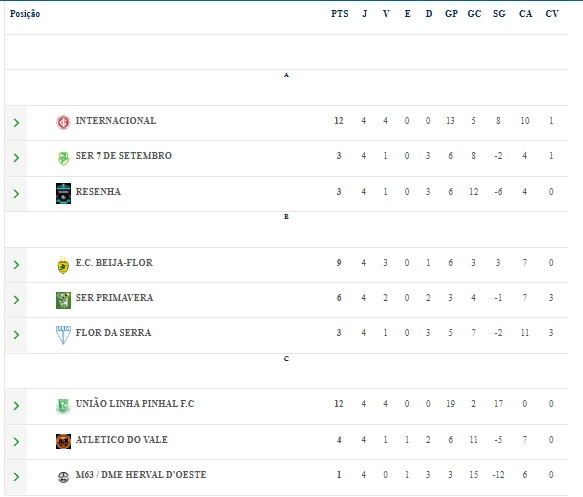The image size is (583, 497).
Task: Expand the Flor da Serra row chevron
Action: 16,335
